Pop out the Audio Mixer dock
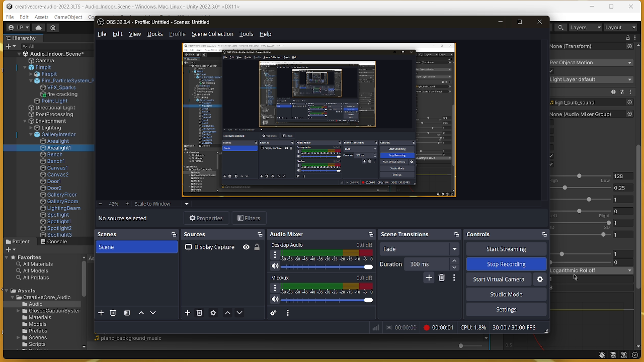Screen dimensions: 644x362 371,235
